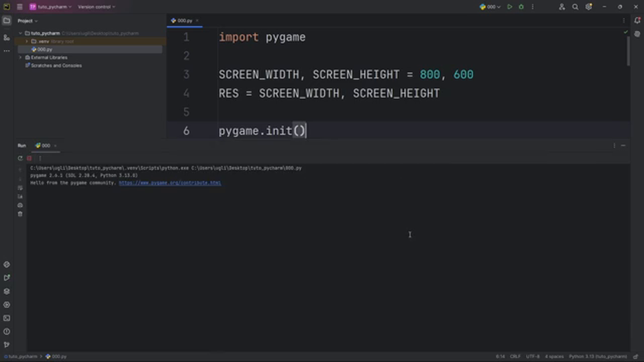Screen dimensions: 644x362
Task: Switch to the 000.py editor tab
Action: [x=184, y=21]
